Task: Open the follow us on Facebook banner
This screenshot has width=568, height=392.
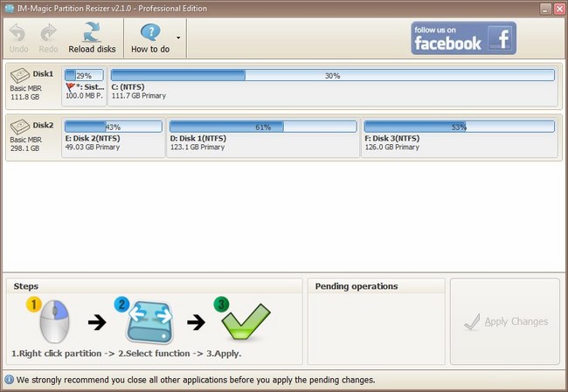Action: pos(463,38)
